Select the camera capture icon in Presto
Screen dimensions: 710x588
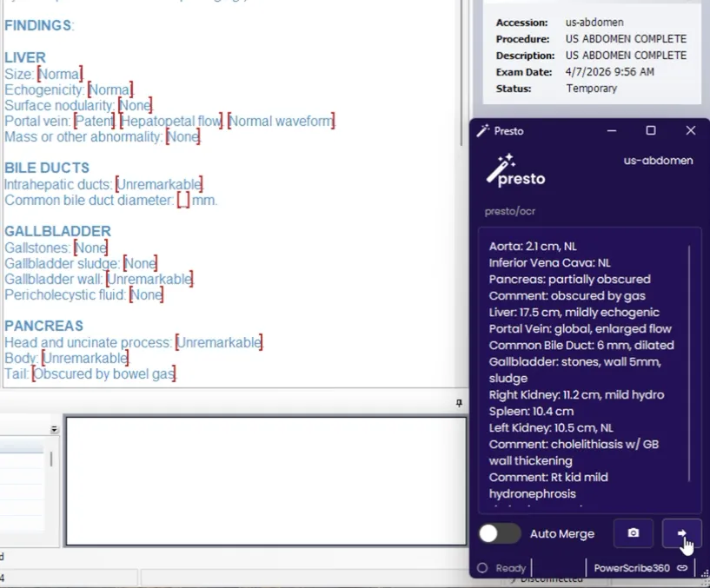[633, 532]
